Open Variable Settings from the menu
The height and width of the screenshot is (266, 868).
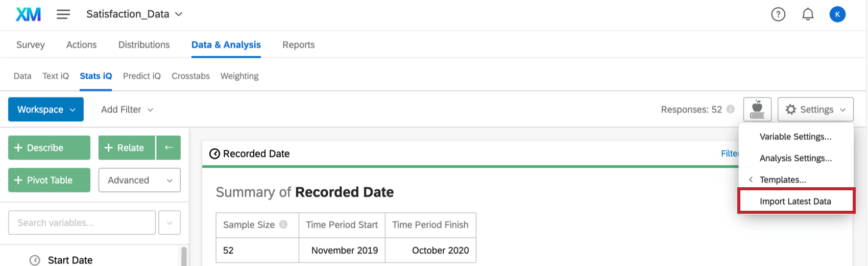[795, 137]
